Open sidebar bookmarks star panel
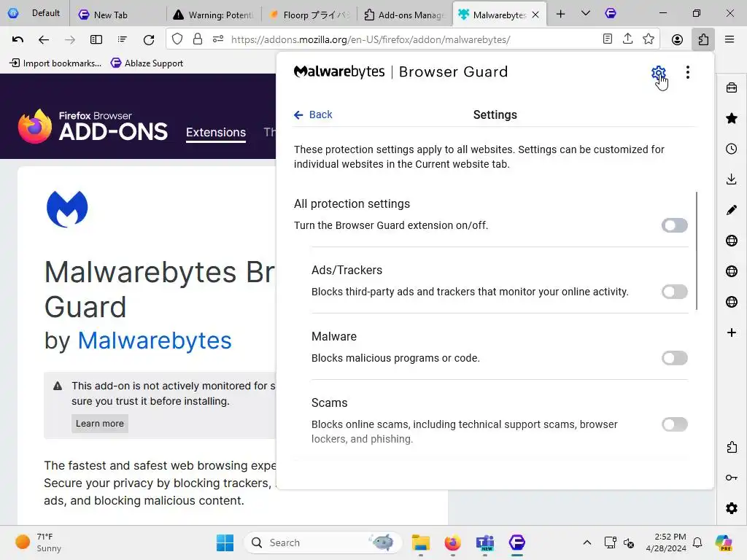The width and height of the screenshot is (747, 560). (731, 118)
